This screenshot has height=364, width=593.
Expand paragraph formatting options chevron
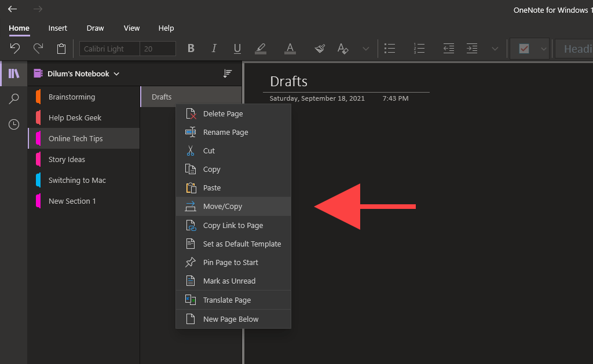495,49
